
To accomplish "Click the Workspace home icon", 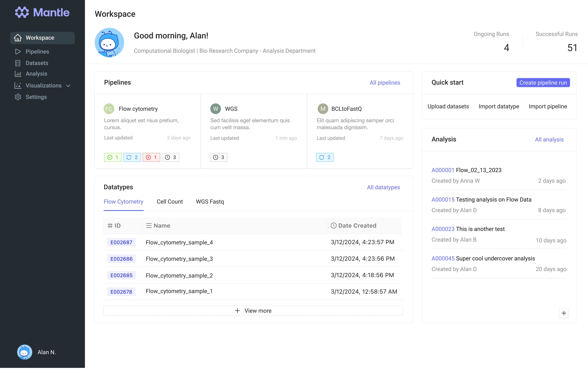I will (x=18, y=38).
